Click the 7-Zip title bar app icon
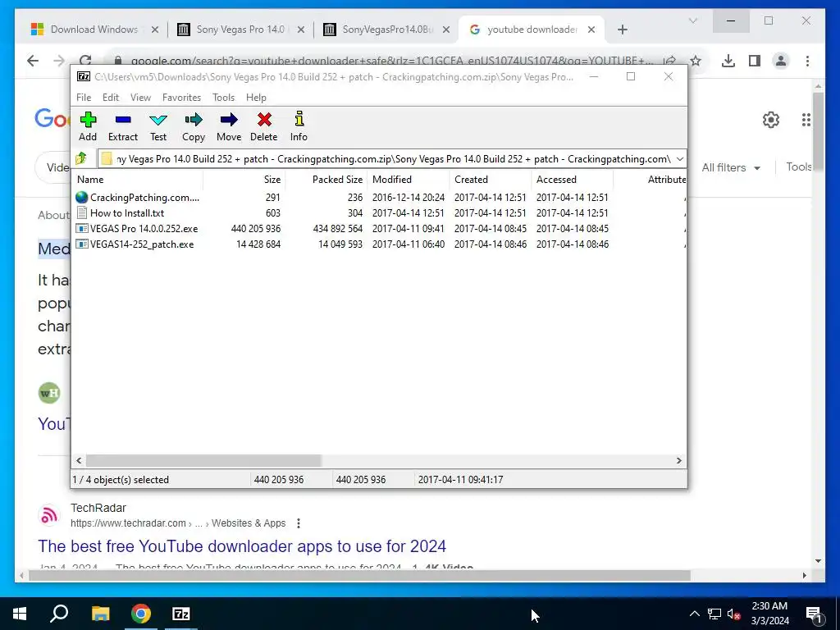Viewport: 840px width, 630px height. pos(84,76)
